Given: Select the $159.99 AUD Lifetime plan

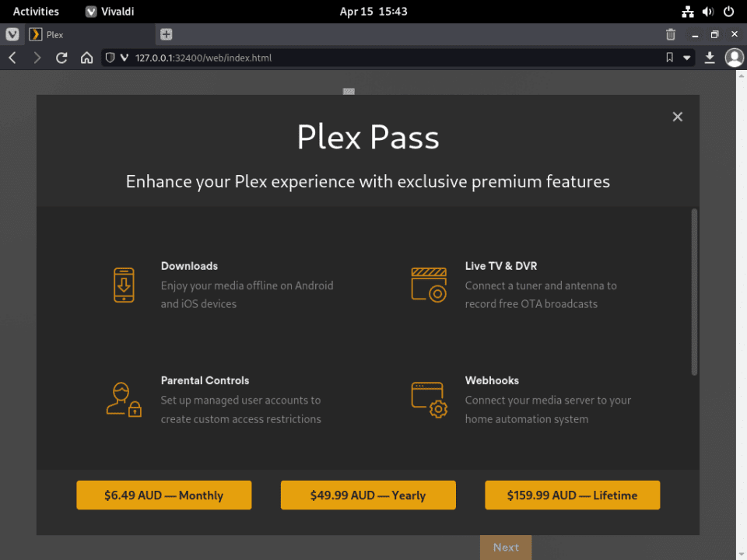Looking at the screenshot, I should (572, 495).
